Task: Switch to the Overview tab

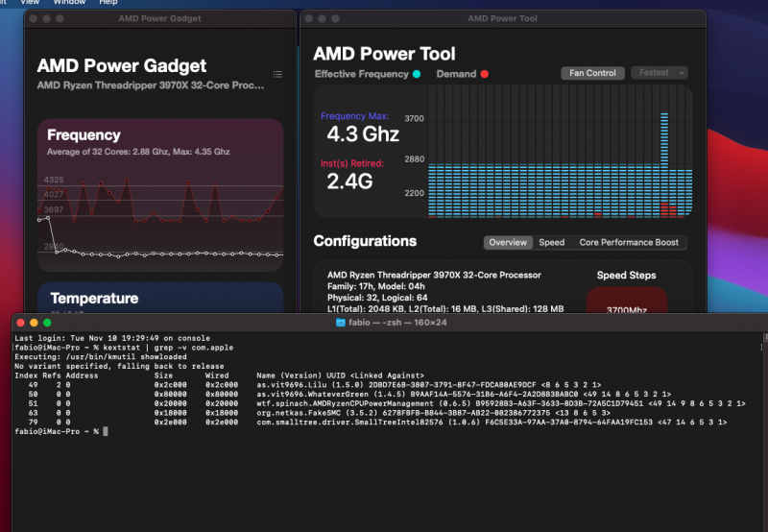Action: tap(508, 243)
